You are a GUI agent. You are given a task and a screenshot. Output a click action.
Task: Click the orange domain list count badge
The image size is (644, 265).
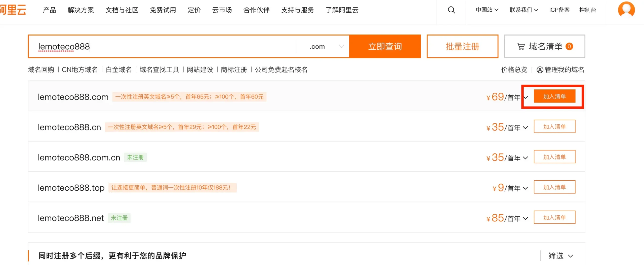(569, 47)
